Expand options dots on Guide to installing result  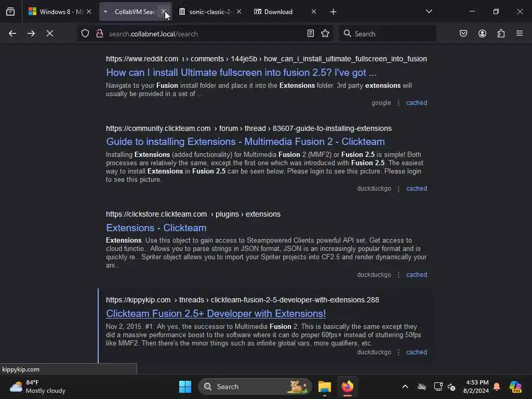[x=398, y=189]
